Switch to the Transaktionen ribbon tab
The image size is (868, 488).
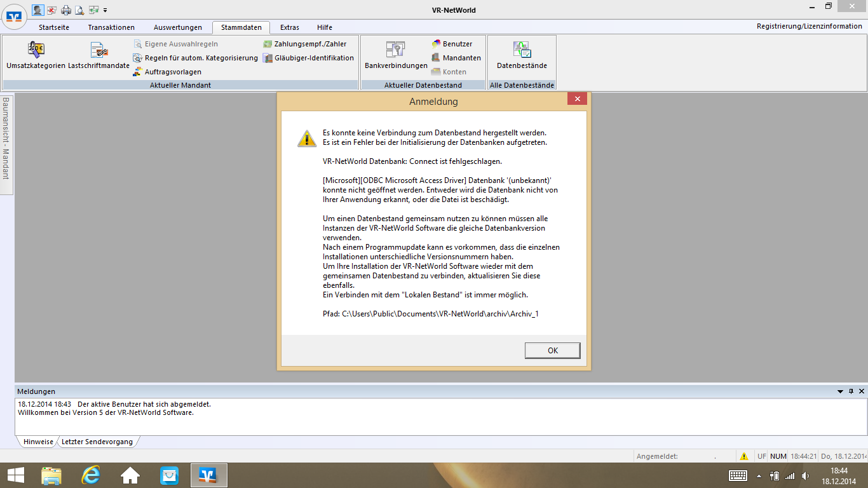pyautogui.click(x=111, y=27)
